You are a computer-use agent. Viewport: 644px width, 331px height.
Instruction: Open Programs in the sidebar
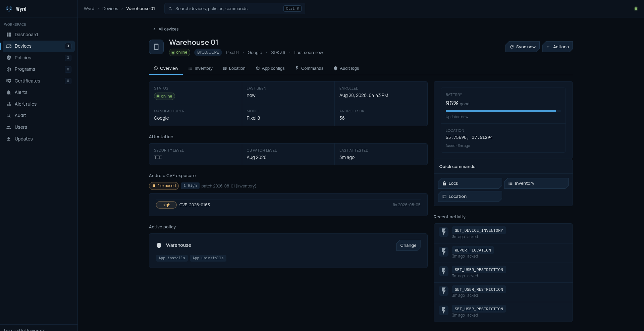39,69
